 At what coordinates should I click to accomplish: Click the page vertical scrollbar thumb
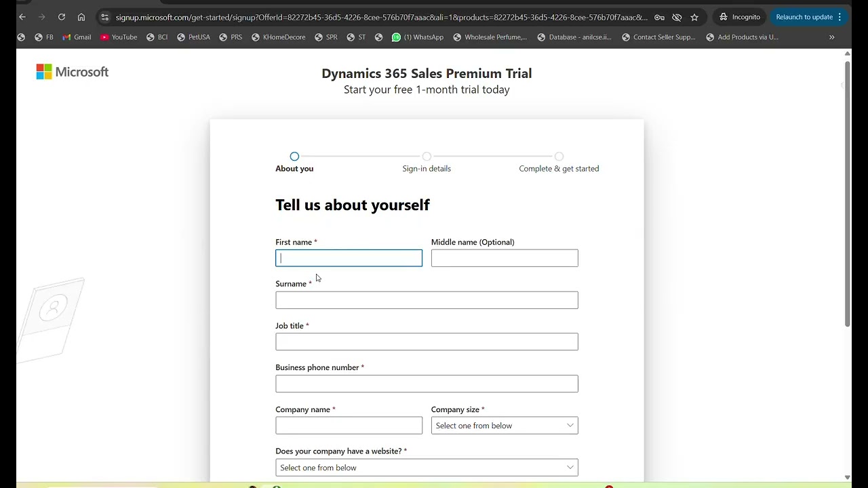click(x=847, y=194)
